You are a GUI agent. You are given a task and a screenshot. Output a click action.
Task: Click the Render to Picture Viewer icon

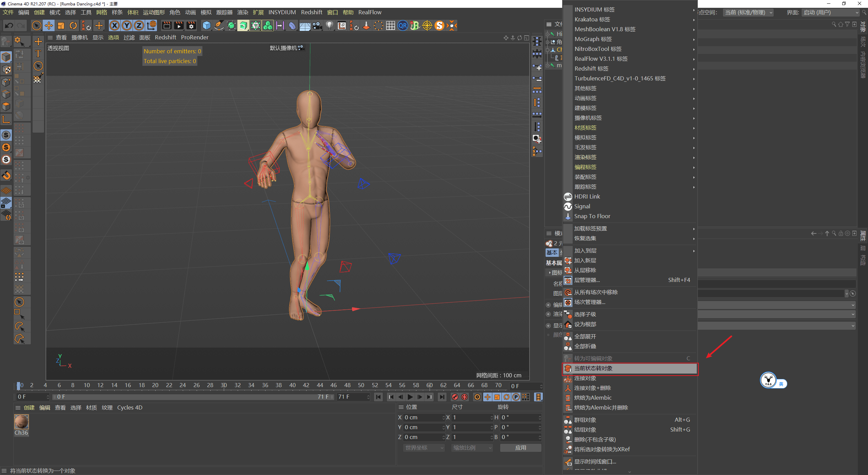tap(179, 25)
